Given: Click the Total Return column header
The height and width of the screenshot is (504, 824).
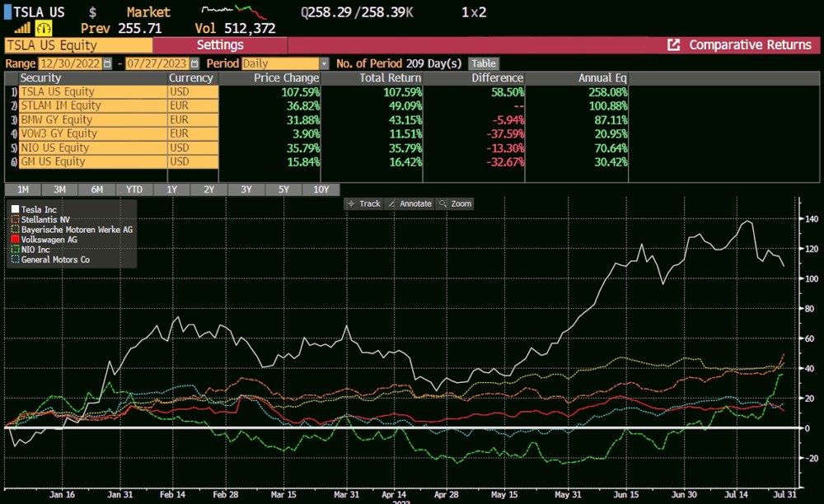Looking at the screenshot, I should click(390, 77).
